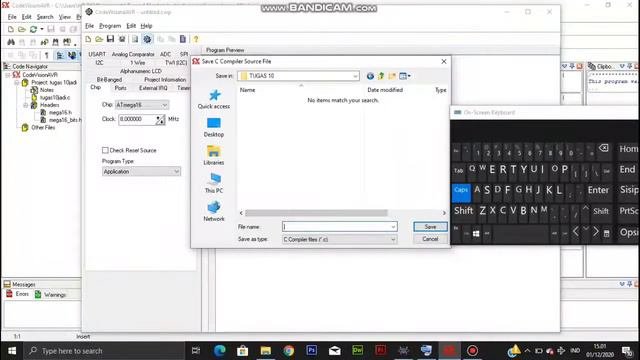640x360 pixels.
Task: Toggle the Caps key on On-Screen Keyboard
Action: coord(461,193)
